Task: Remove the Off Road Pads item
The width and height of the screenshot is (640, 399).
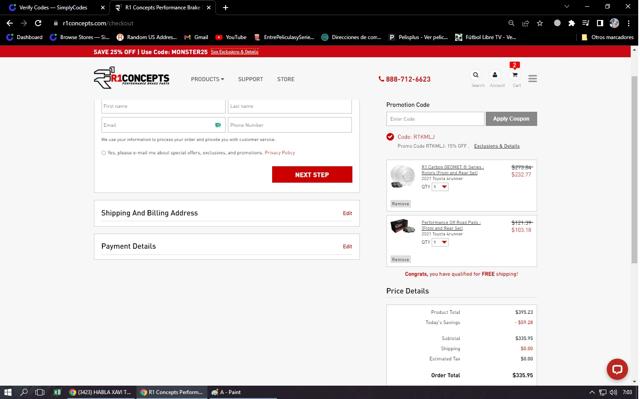Action: tap(400, 259)
